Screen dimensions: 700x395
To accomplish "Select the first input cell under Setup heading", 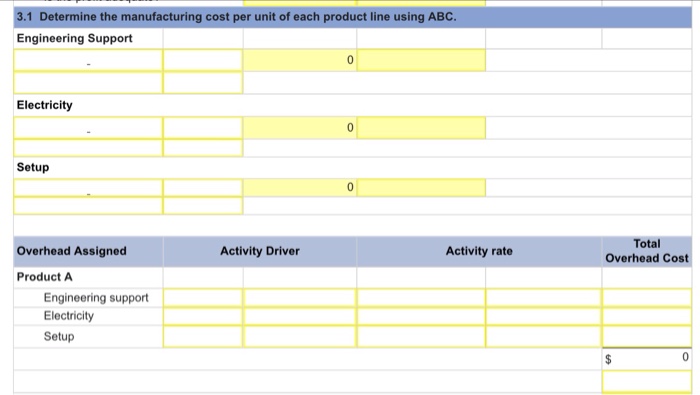I will [x=88, y=188].
